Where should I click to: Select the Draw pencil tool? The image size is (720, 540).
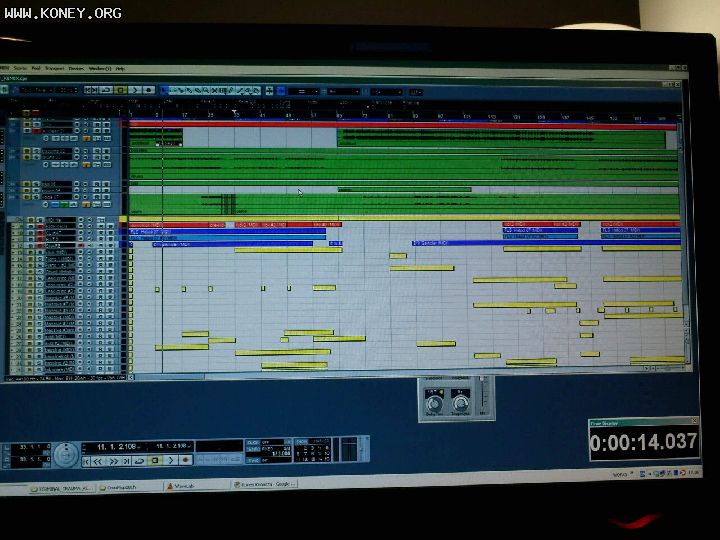click(x=231, y=90)
